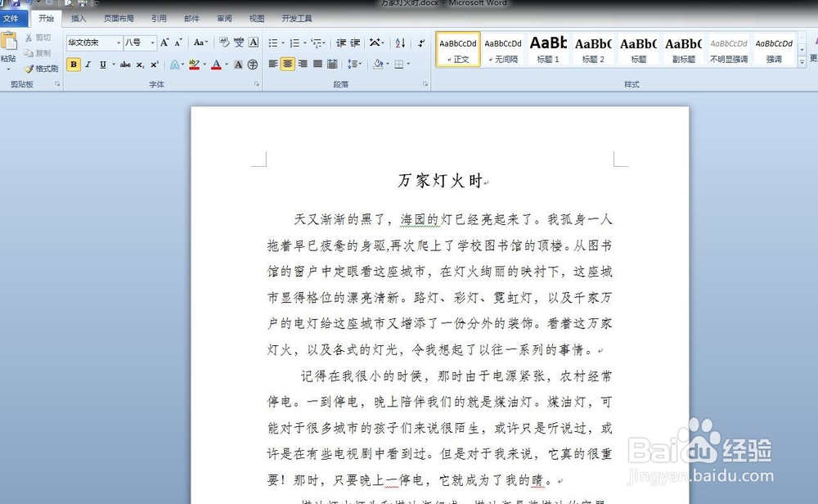818x504 pixels.
Task: Toggle Show/Hide paragraph marks icon
Action: (421, 43)
